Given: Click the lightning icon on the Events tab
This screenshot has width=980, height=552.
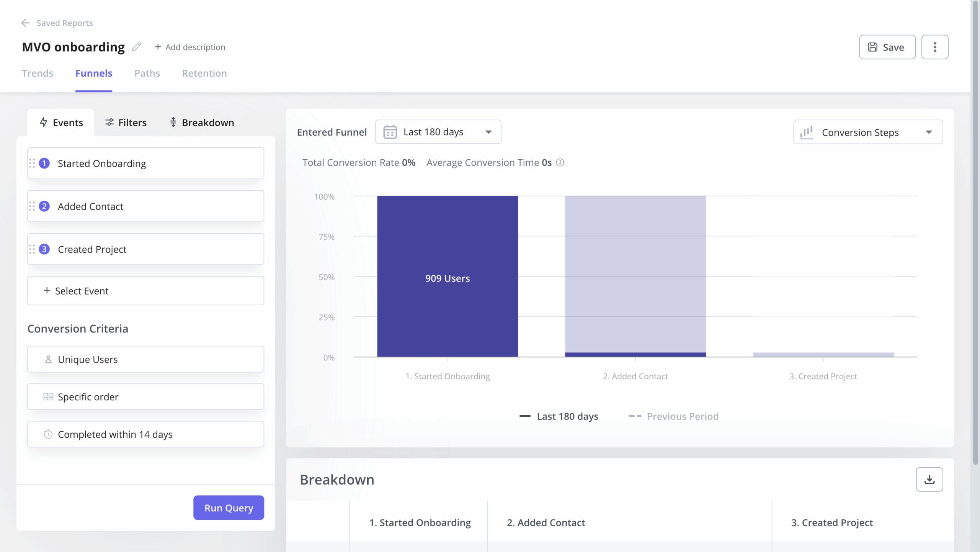Looking at the screenshot, I should (43, 122).
